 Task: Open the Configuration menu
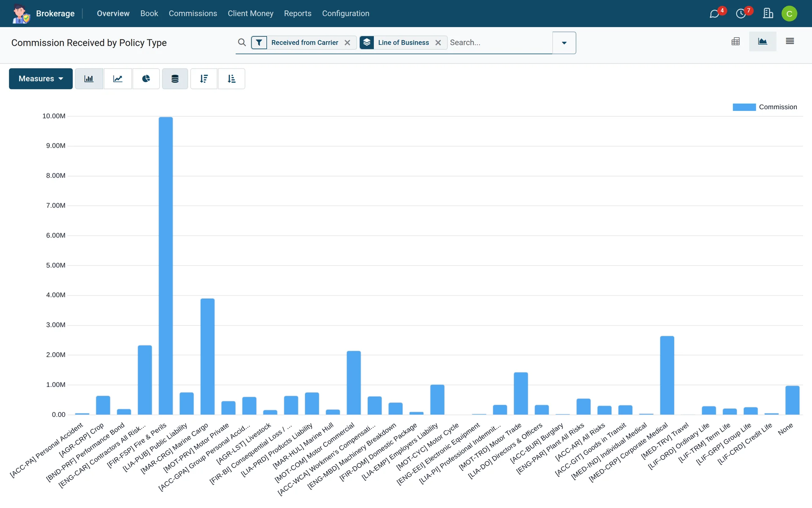(x=346, y=14)
